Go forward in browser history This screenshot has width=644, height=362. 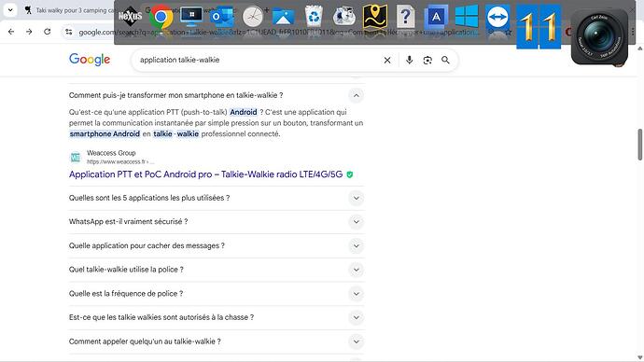coord(29,32)
